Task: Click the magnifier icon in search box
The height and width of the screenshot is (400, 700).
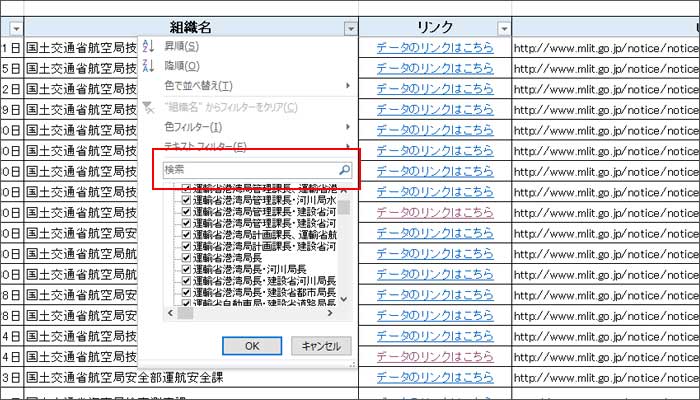Action: click(344, 171)
